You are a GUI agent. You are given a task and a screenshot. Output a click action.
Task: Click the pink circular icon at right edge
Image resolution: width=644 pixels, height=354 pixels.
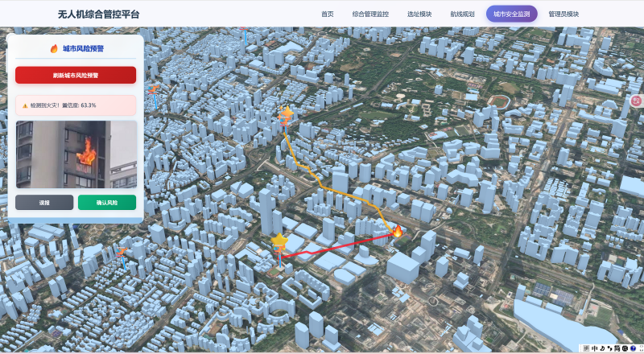pos(637,100)
